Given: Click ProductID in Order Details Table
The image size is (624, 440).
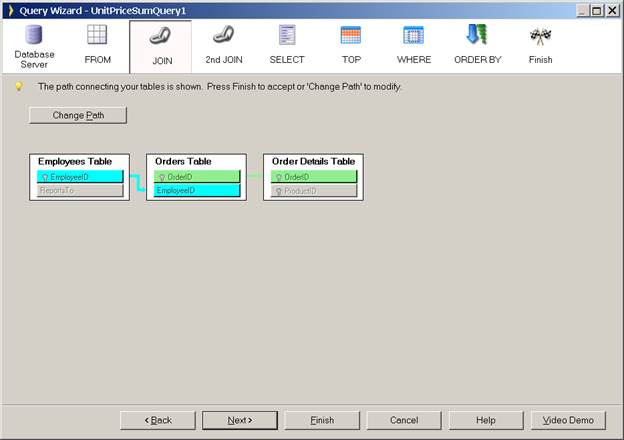Looking at the screenshot, I should tap(313, 190).
